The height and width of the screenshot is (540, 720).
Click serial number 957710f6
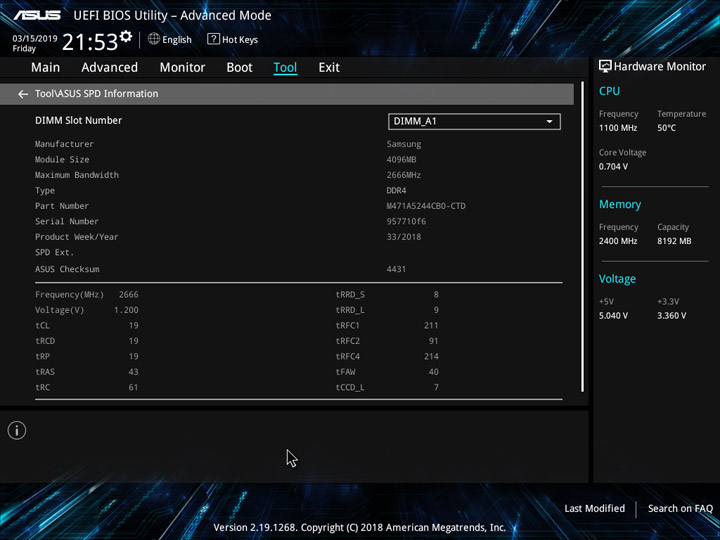click(x=406, y=221)
